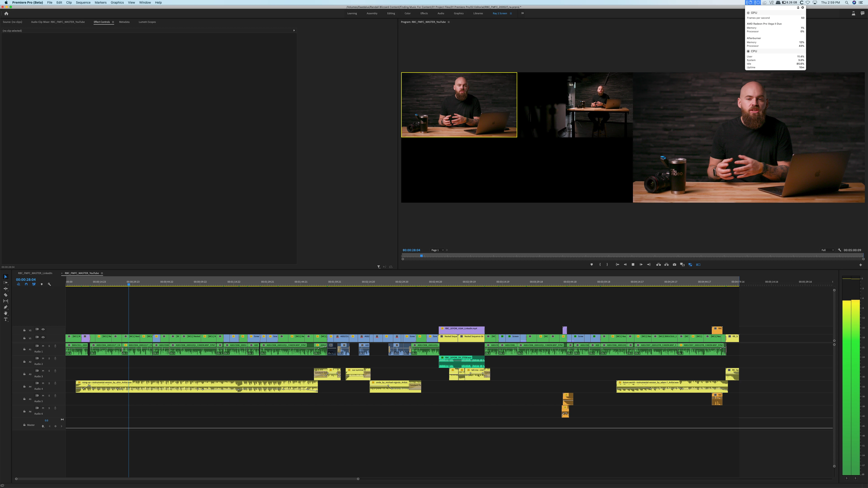Switch to the Lumetri Scopes tab
The image size is (868, 488).
[147, 22]
